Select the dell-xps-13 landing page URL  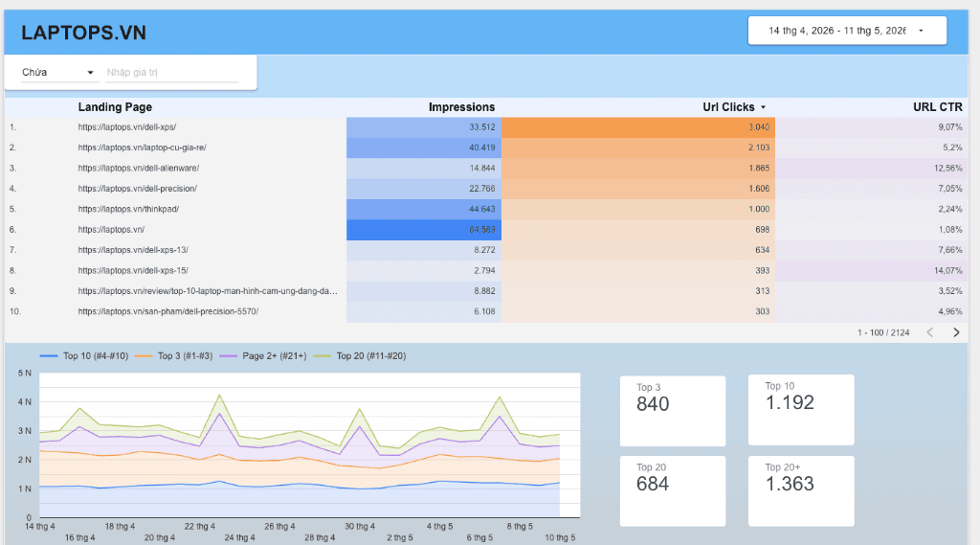coord(132,250)
